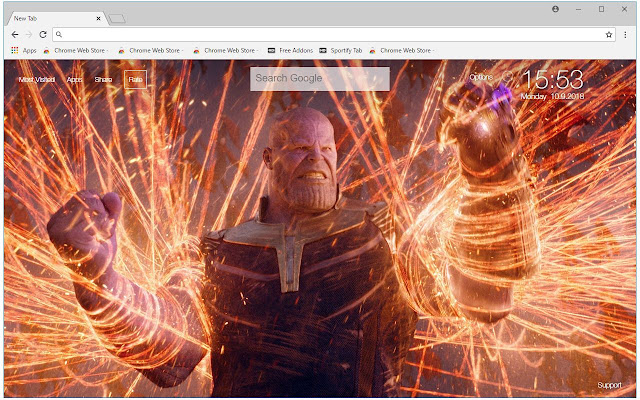
Task: Maximize the Chrome window
Action: pos(601,9)
